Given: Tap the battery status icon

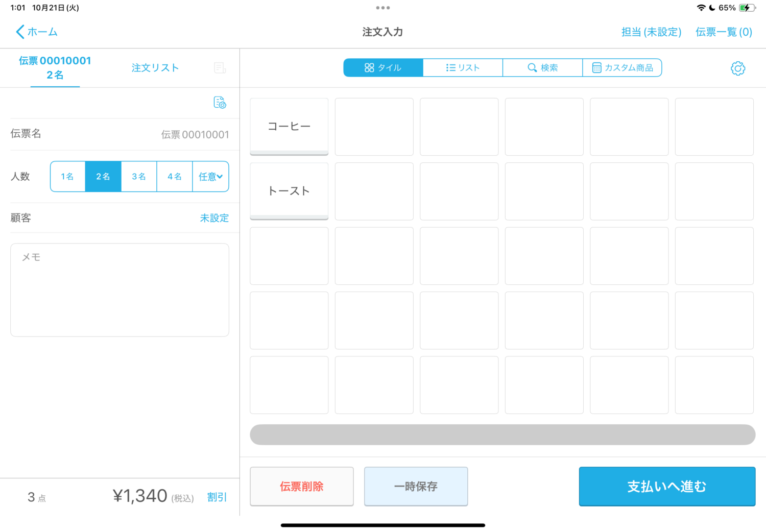Looking at the screenshot, I should click(747, 8).
